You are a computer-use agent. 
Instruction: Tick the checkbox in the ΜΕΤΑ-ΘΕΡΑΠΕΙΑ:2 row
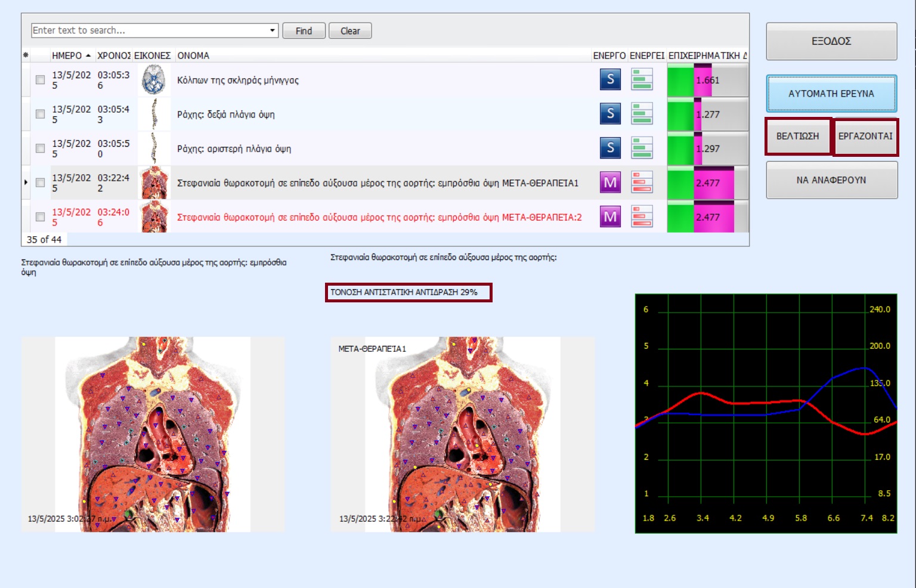(x=40, y=217)
